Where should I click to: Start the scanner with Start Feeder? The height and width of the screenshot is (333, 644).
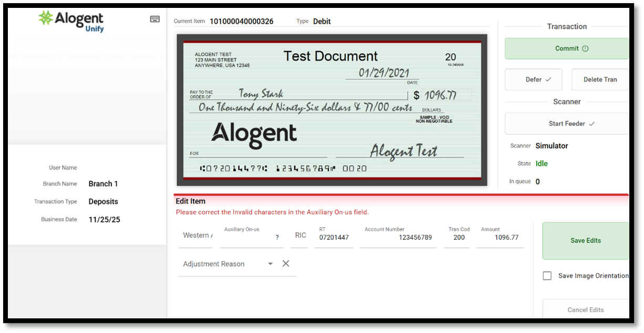pos(567,124)
